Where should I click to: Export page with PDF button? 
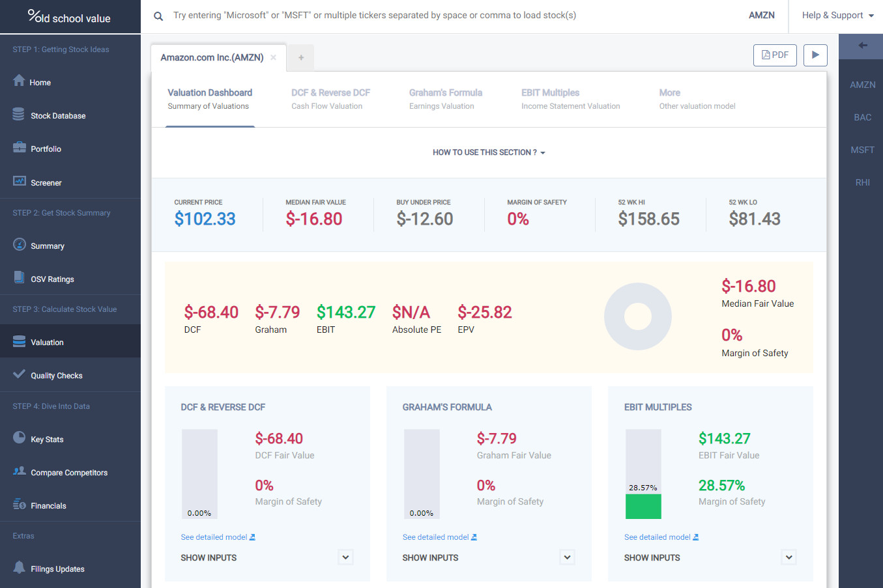[x=775, y=55]
